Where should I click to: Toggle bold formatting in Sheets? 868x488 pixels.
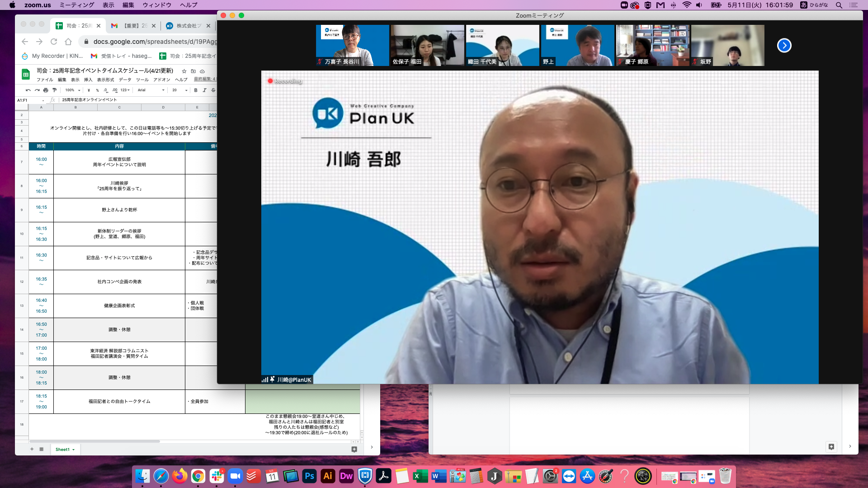point(196,90)
